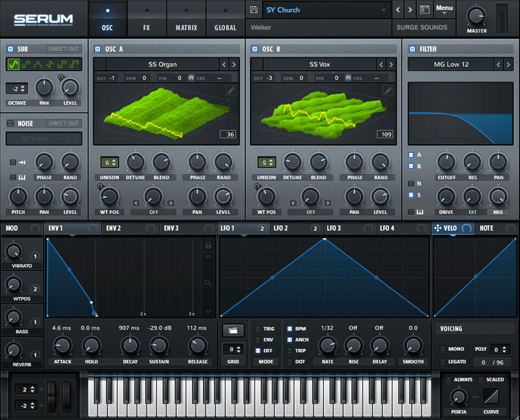520x420 pixels.
Task: Toggle the envelope lock icon
Action: coord(208,245)
